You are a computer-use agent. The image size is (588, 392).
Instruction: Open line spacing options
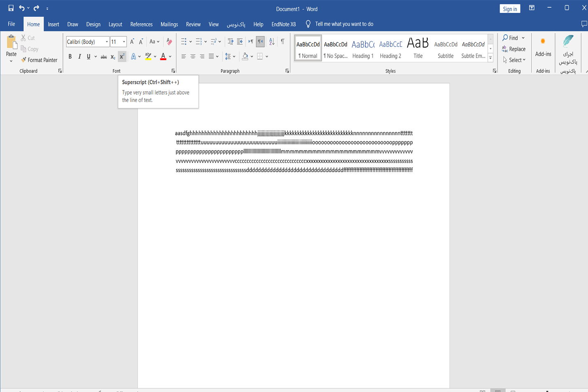click(230, 56)
